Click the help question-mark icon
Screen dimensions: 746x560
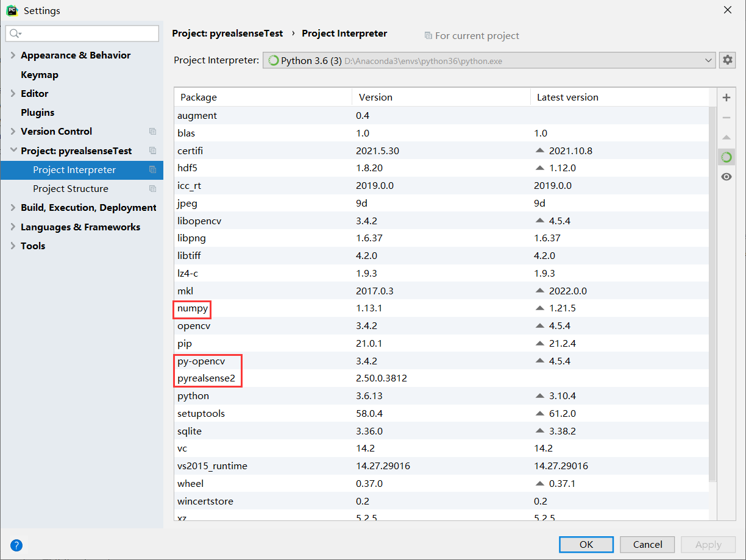pyautogui.click(x=16, y=545)
